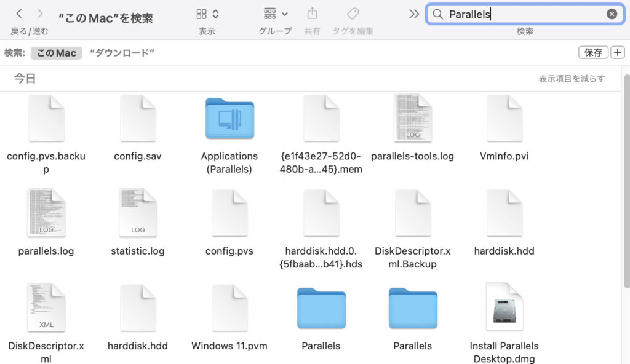Select the DiskDescriptor.xml.Backup file icon
630x364 pixels.
click(413, 213)
